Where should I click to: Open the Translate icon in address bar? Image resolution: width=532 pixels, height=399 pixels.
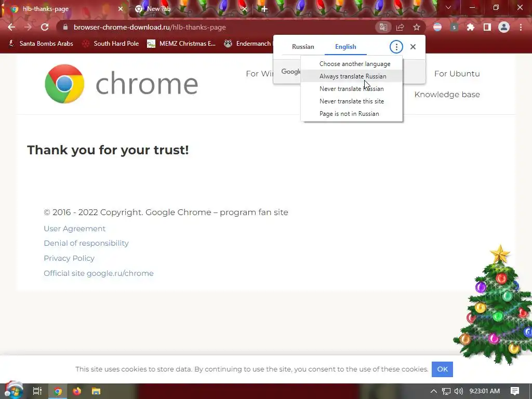coord(383,27)
